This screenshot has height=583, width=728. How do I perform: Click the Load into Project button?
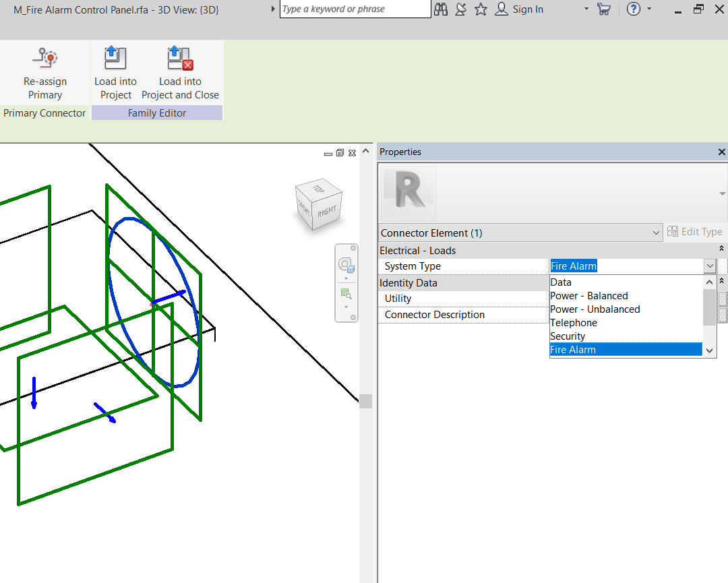pyautogui.click(x=116, y=73)
